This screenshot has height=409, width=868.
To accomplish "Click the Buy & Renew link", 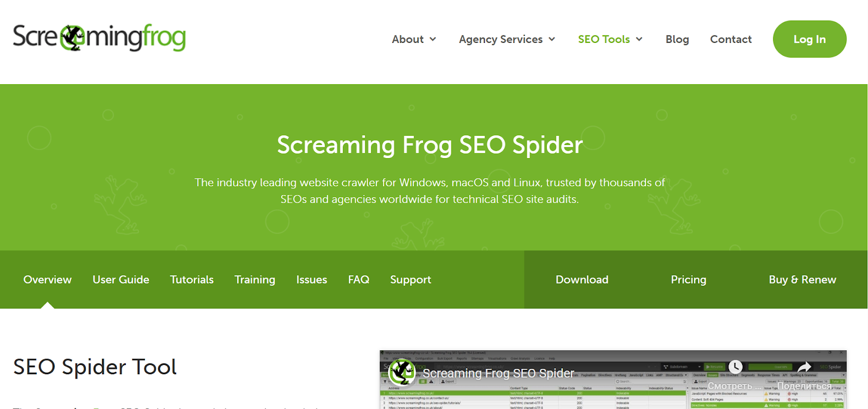I will [x=802, y=280].
